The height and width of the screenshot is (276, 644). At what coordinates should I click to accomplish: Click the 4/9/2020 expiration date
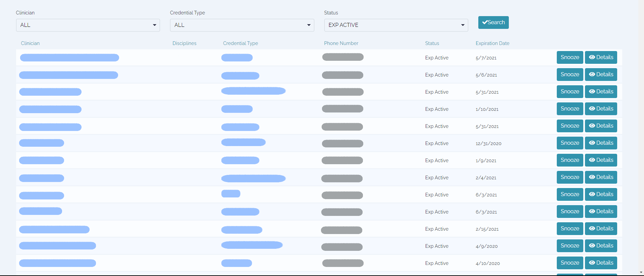(x=487, y=246)
